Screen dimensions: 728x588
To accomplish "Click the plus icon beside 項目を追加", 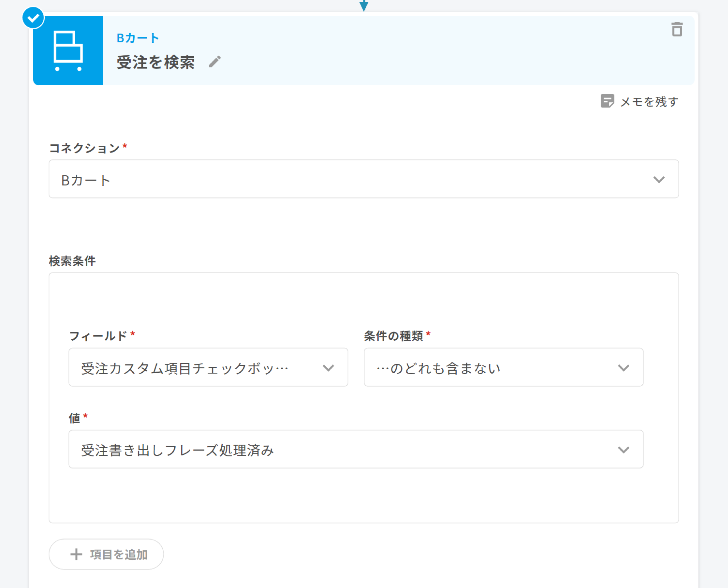I will click(x=76, y=554).
